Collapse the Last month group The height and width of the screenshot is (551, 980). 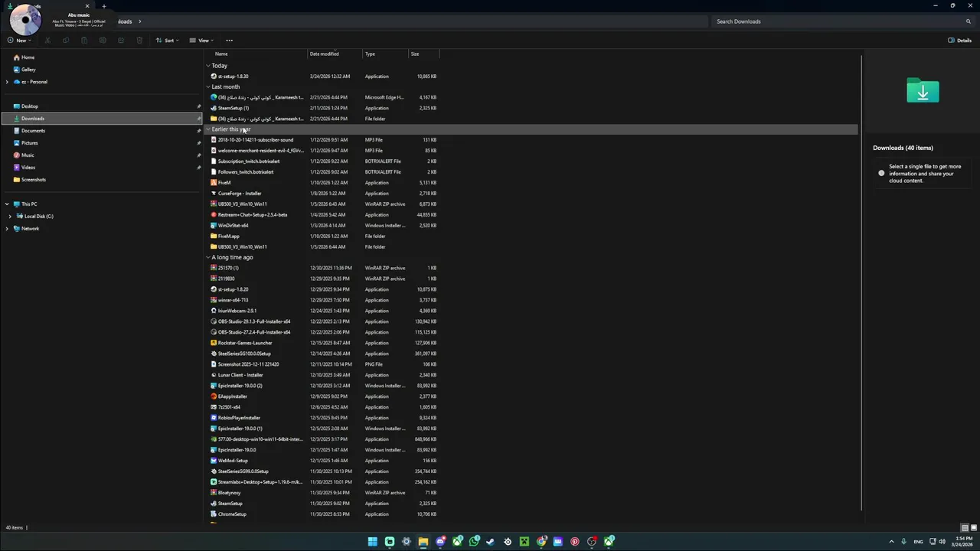(208, 87)
